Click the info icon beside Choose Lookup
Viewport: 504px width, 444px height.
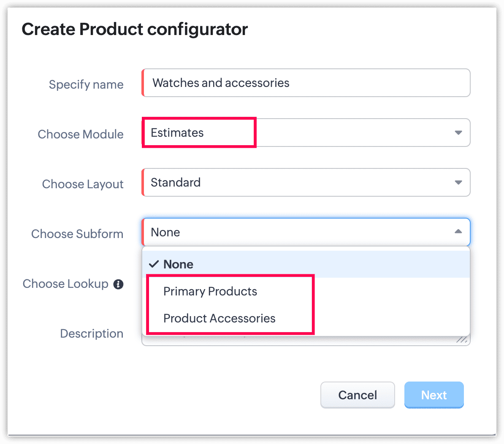[x=119, y=284]
